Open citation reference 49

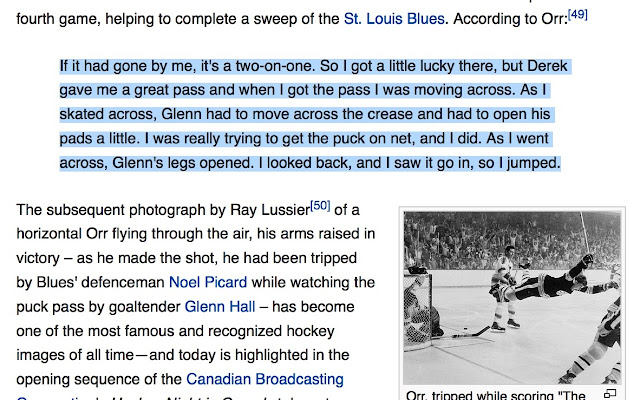[x=578, y=15]
